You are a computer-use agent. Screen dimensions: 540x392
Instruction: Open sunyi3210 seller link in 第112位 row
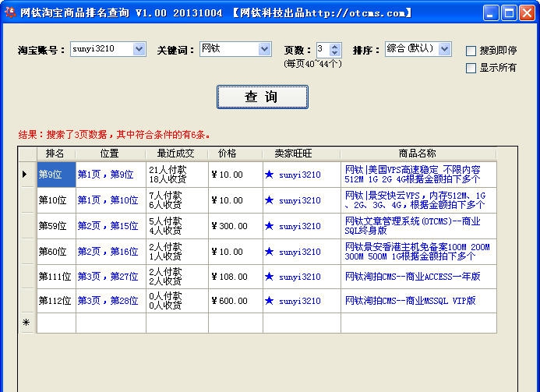tap(300, 301)
